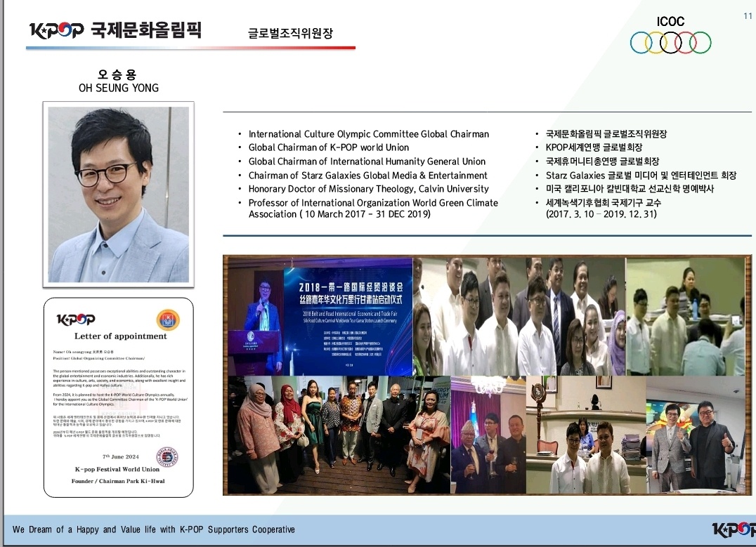
Task: Click the ICOC five-rings logo
Action: point(671,42)
